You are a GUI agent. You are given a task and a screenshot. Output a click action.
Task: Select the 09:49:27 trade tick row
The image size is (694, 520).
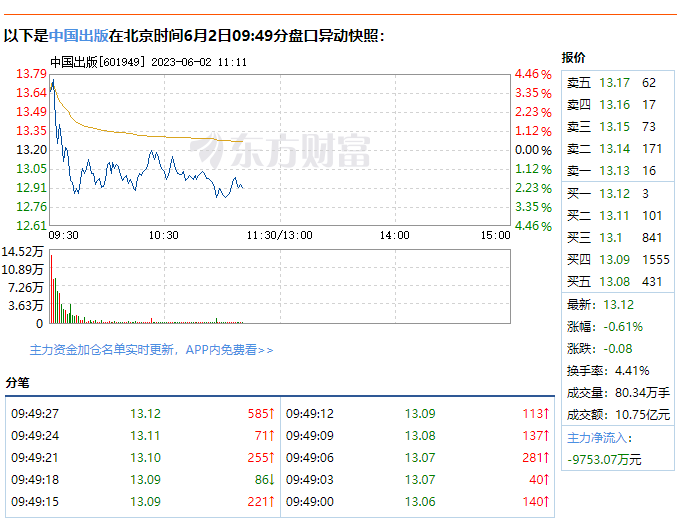tap(143, 414)
